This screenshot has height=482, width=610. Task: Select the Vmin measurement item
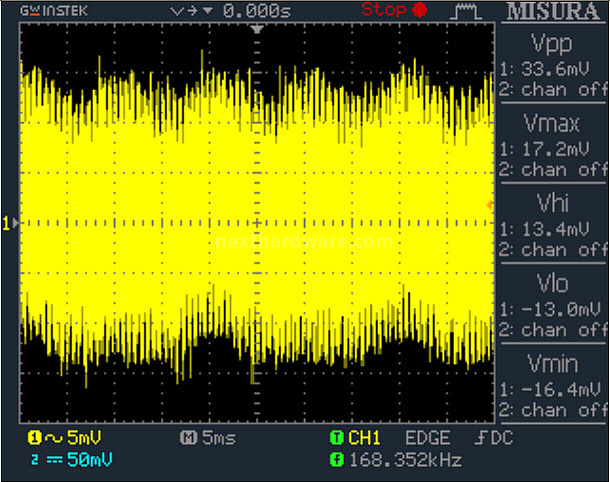coord(552,364)
